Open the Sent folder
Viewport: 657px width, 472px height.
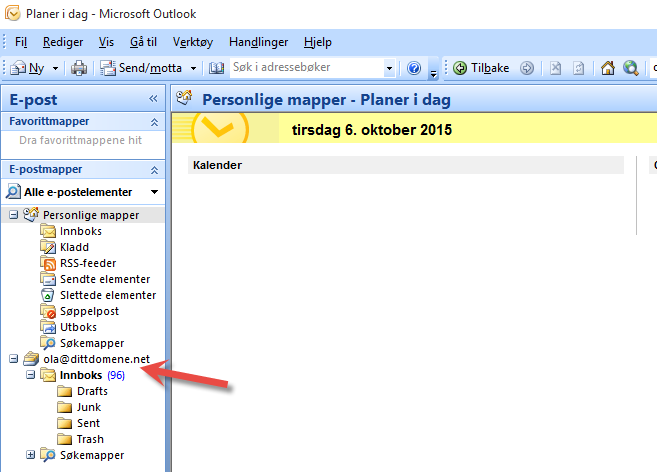[88, 423]
